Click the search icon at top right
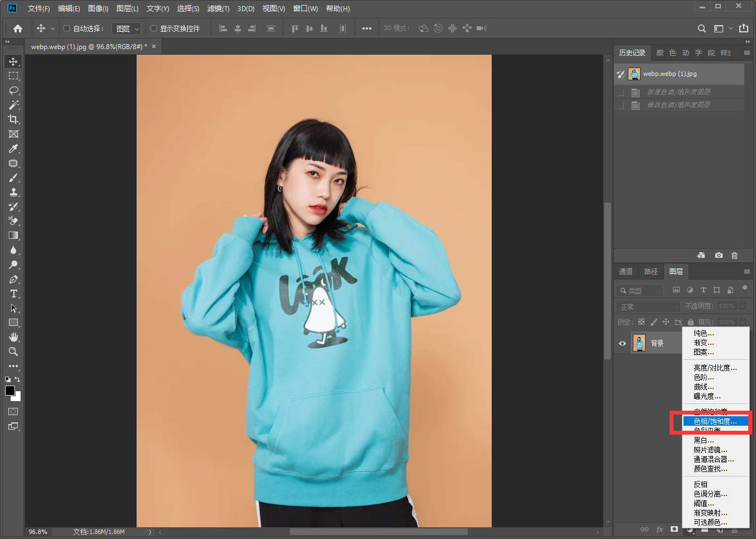The image size is (756, 539). pyautogui.click(x=702, y=28)
